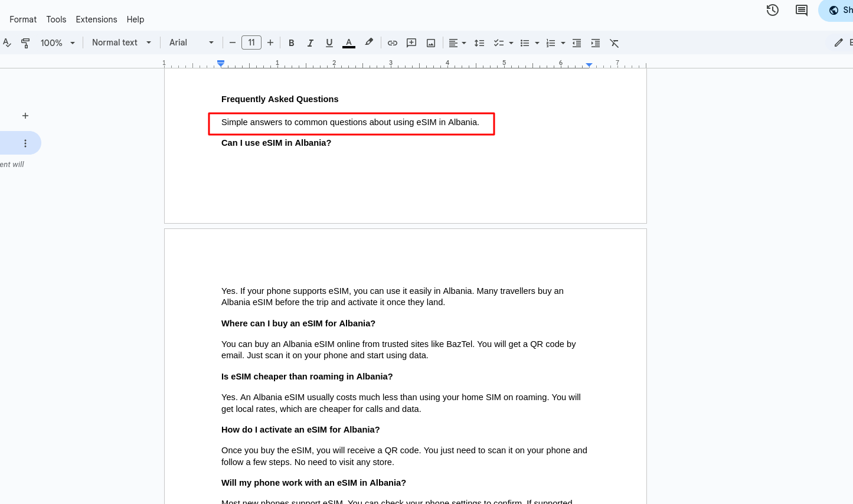Open line and paragraph spacing options
Viewport: 853px width, 504px height.
[x=479, y=43]
